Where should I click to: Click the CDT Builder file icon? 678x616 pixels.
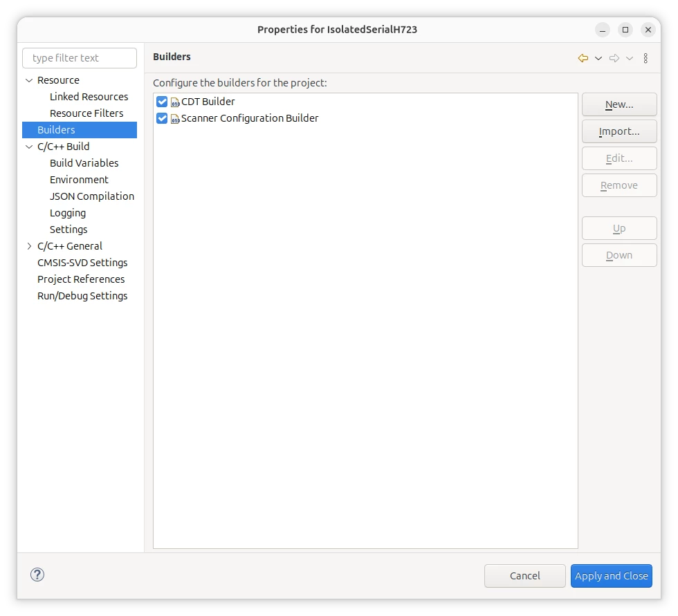click(x=175, y=102)
